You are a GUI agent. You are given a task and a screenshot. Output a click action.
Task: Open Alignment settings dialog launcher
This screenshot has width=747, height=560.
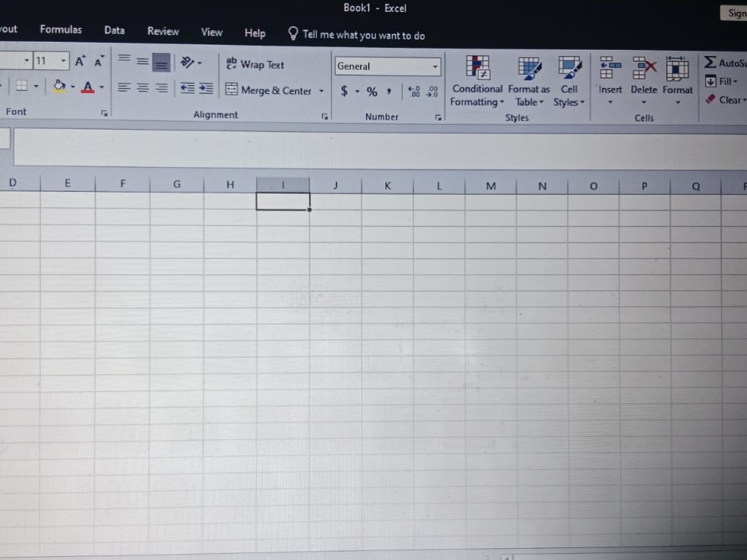(324, 116)
